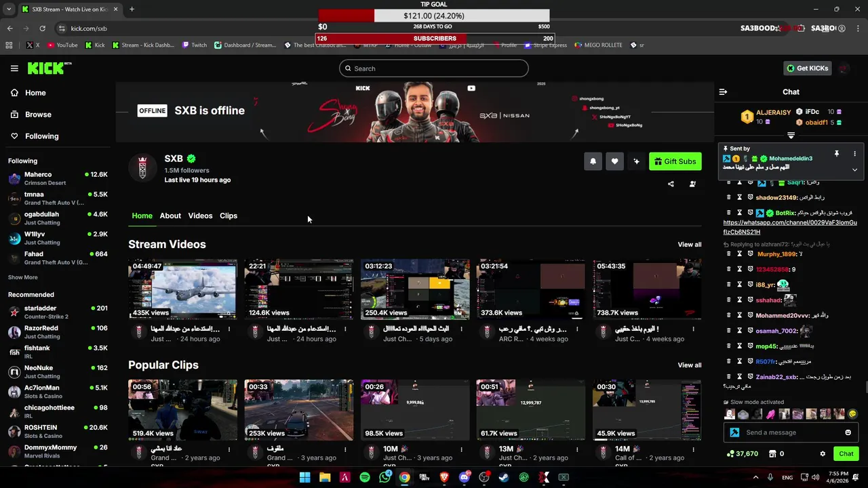The image size is (868, 488).
Task: Reload the browser page
Action: coord(42,28)
